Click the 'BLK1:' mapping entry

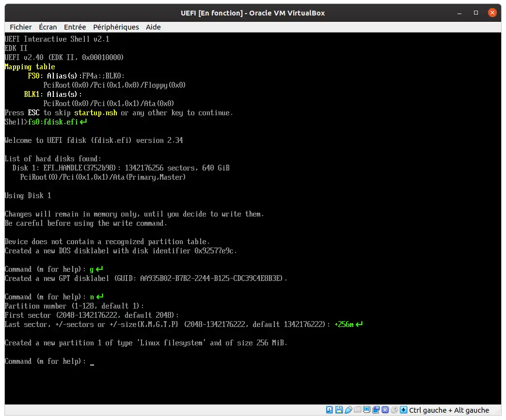pyautogui.click(x=33, y=94)
